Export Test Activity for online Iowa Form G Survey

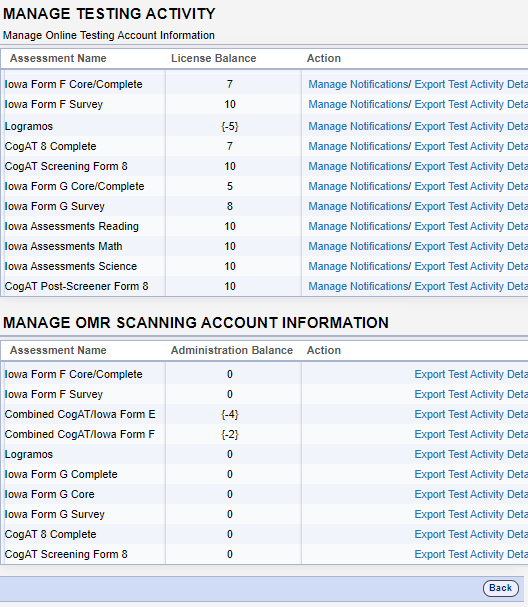click(x=471, y=206)
